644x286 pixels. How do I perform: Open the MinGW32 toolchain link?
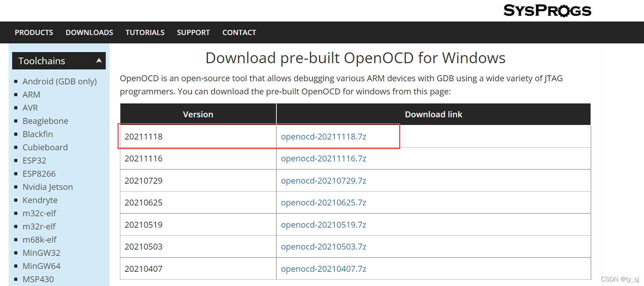tap(42, 253)
